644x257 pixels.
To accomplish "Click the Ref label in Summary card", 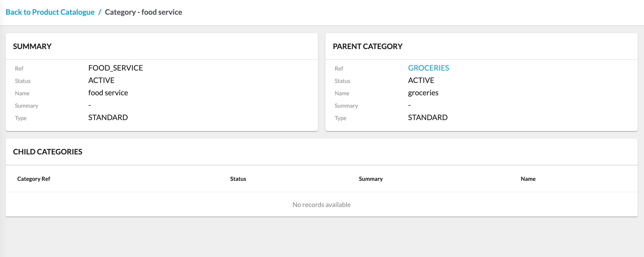I will (19, 68).
